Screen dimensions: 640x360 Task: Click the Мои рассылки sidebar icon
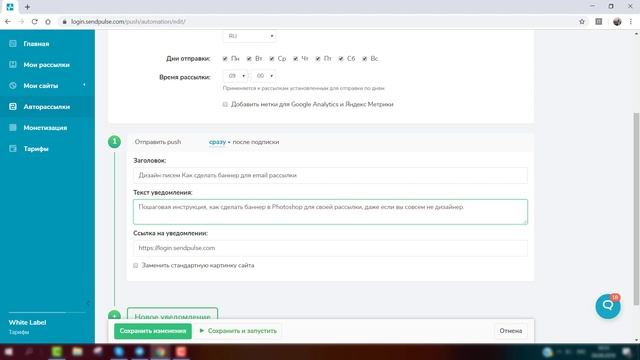point(13,64)
